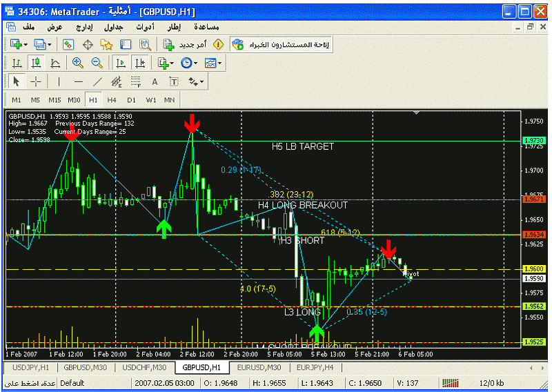
Task: Select the vertical line drawing tool
Action: tap(59, 81)
